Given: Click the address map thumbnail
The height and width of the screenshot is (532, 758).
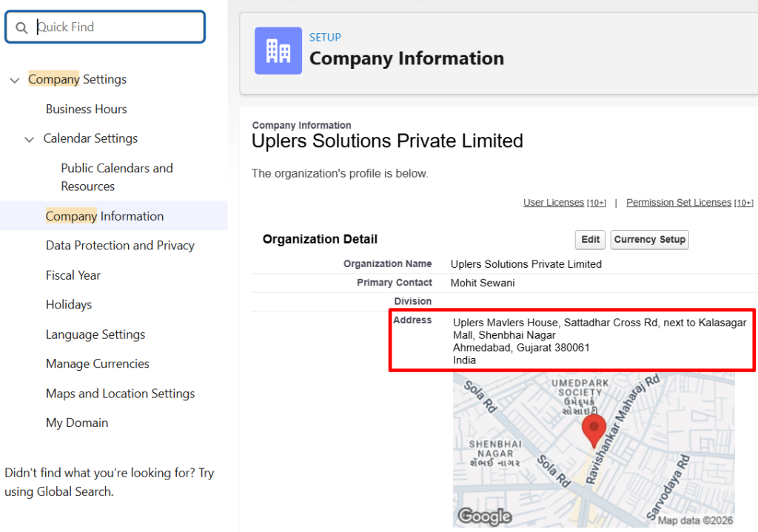Looking at the screenshot, I should pyautogui.click(x=594, y=450).
